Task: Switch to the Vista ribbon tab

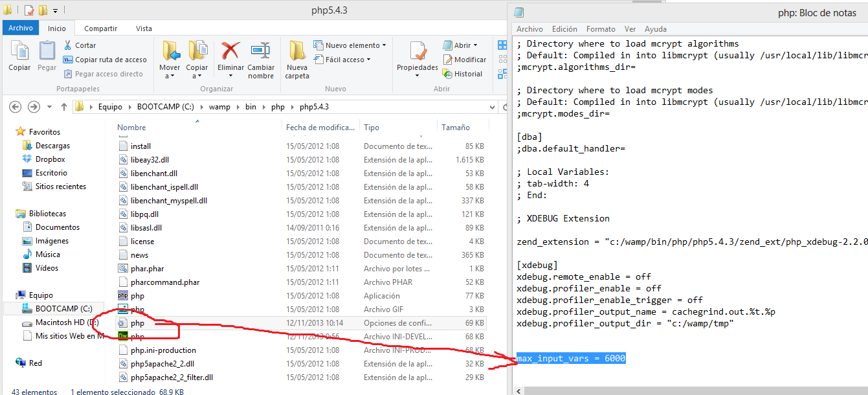Action: (144, 28)
